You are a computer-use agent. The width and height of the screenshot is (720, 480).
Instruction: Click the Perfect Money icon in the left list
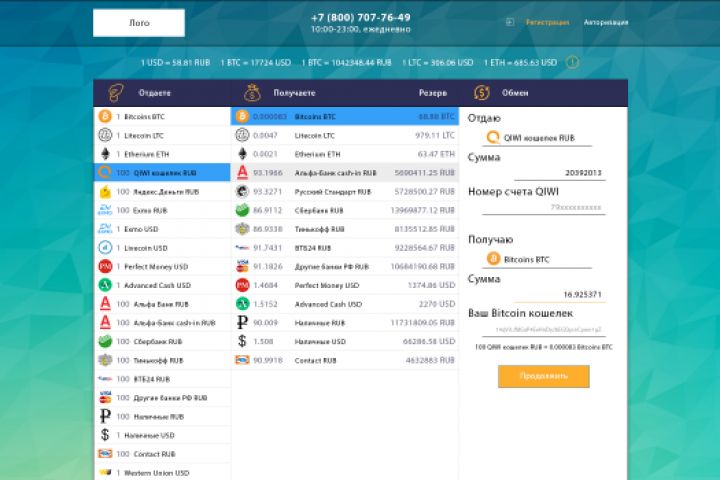click(x=105, y=266)
